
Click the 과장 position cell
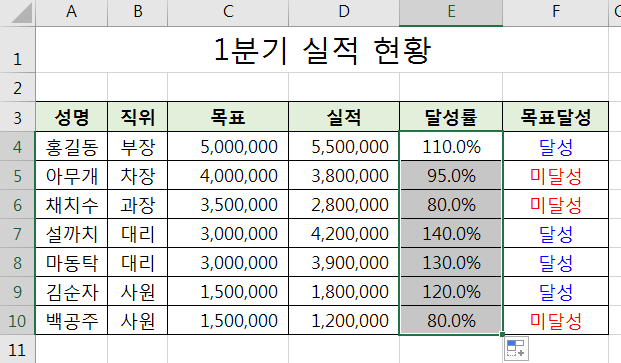137,204
